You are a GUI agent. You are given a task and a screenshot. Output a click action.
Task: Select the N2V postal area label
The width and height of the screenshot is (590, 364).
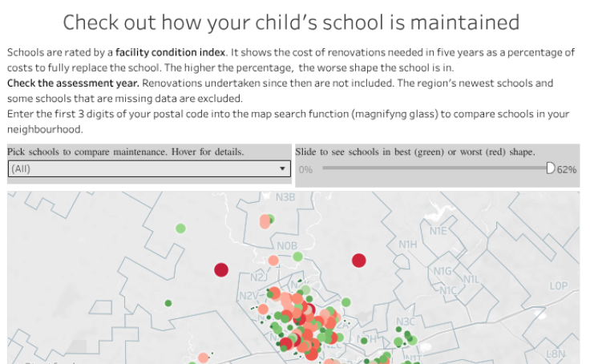[249, 295]
